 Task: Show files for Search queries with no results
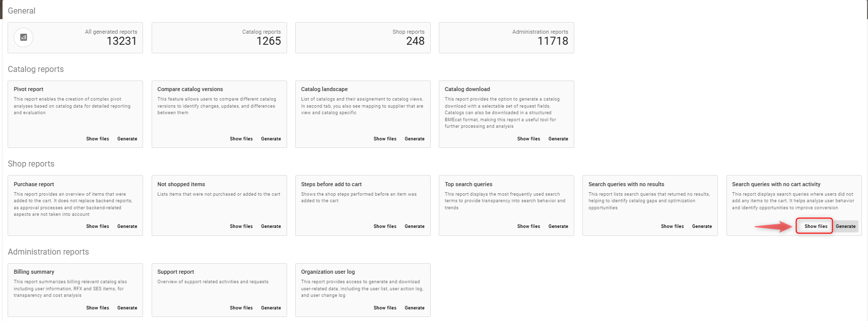[x=672, y=226]
